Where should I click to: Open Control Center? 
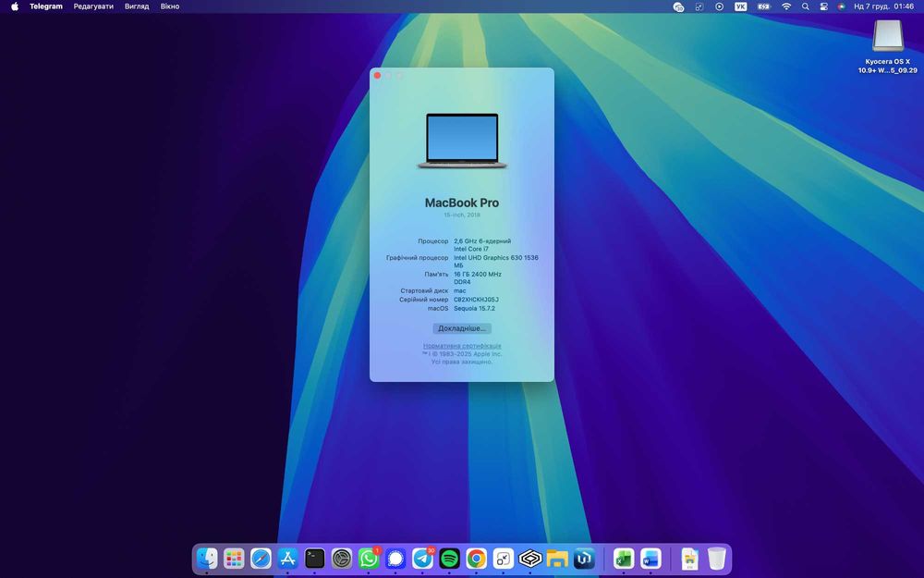pyautogui.click(x=824, y=6)
